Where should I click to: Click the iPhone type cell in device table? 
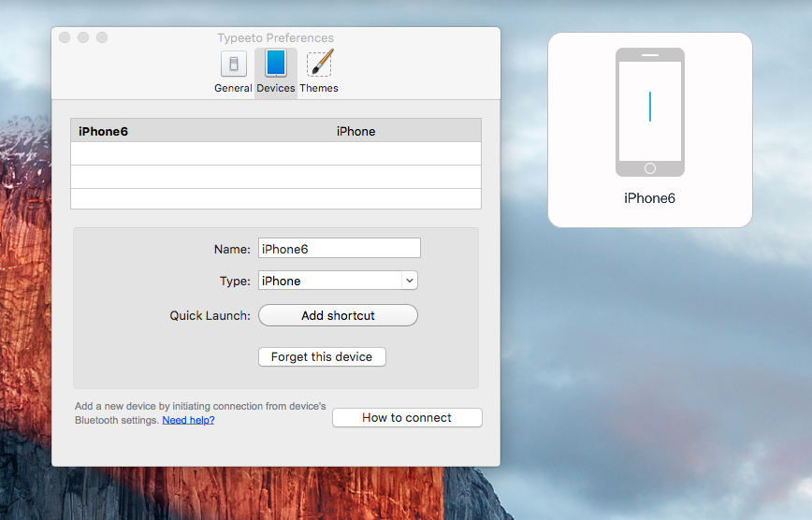click(x=355, y=132)
